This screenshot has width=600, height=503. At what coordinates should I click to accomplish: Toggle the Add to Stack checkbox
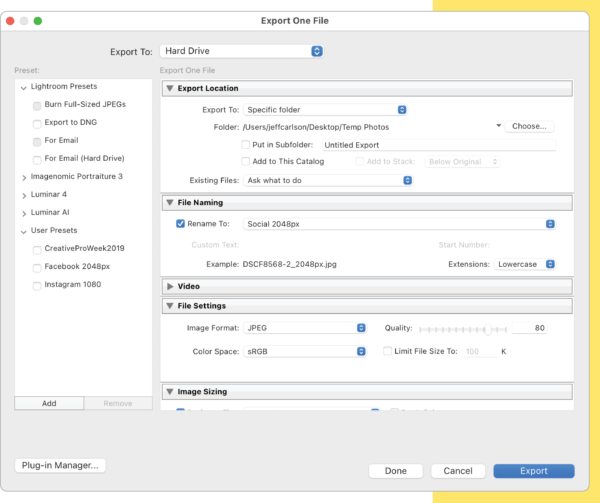(x=360, y=161)
